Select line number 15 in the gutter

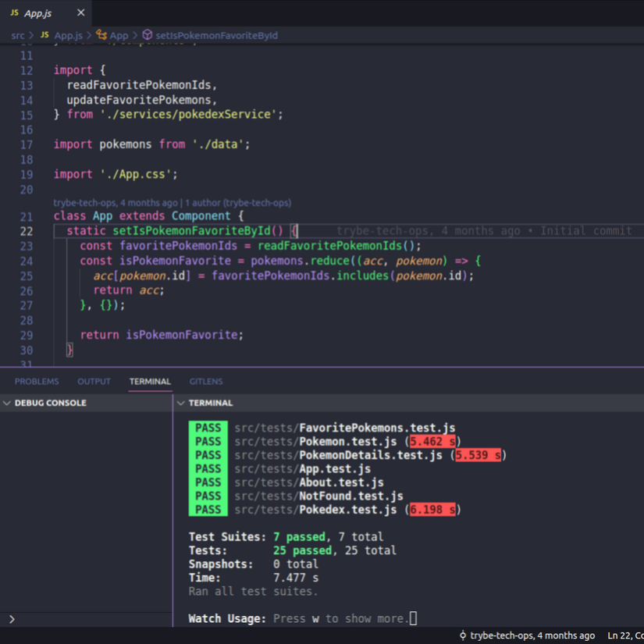[27, 116]
